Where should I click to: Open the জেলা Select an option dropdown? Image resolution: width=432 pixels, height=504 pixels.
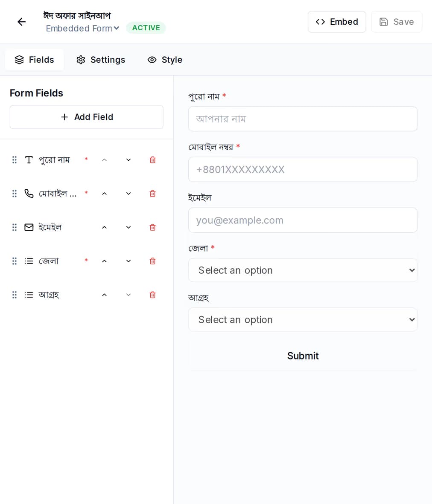303,270
